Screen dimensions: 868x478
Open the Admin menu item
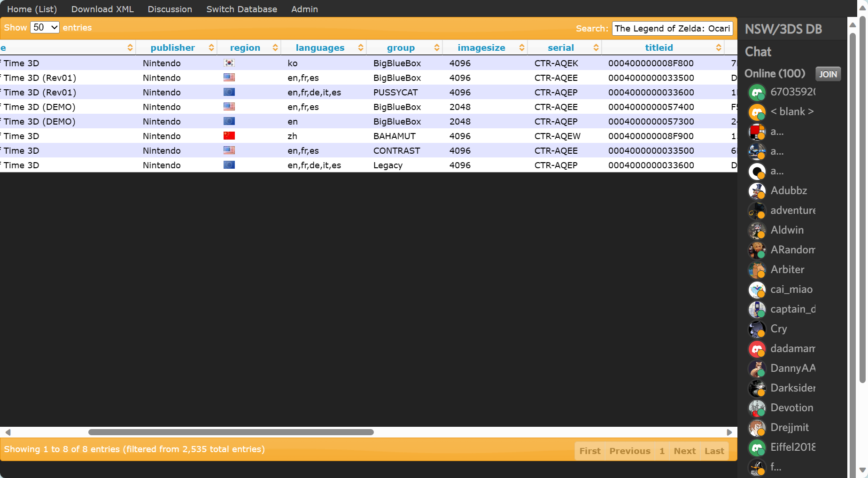click(x=304, y=9)
